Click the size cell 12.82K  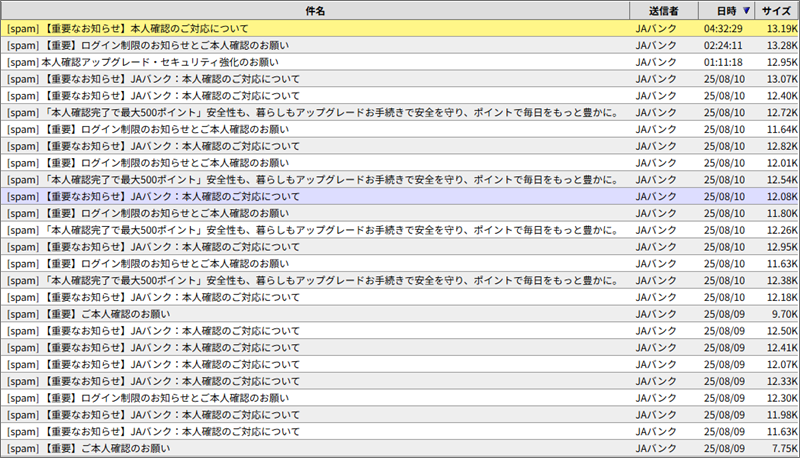coord(782,146)
